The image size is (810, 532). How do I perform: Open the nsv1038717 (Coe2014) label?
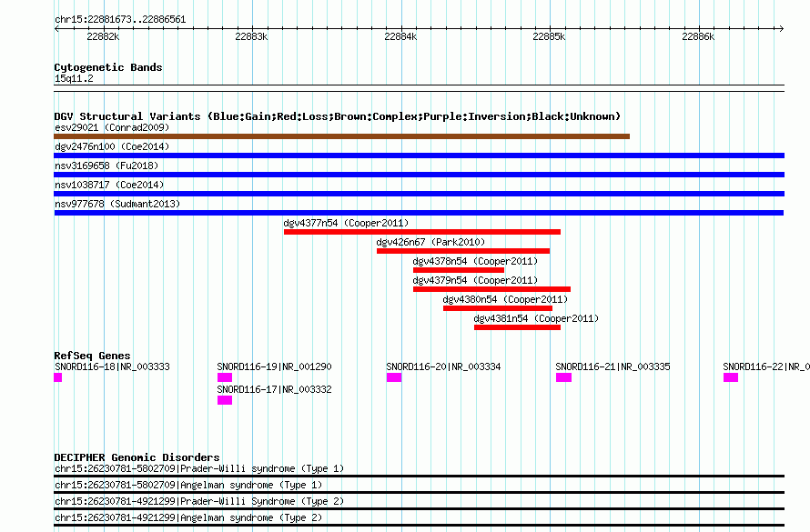coord(109,185)
